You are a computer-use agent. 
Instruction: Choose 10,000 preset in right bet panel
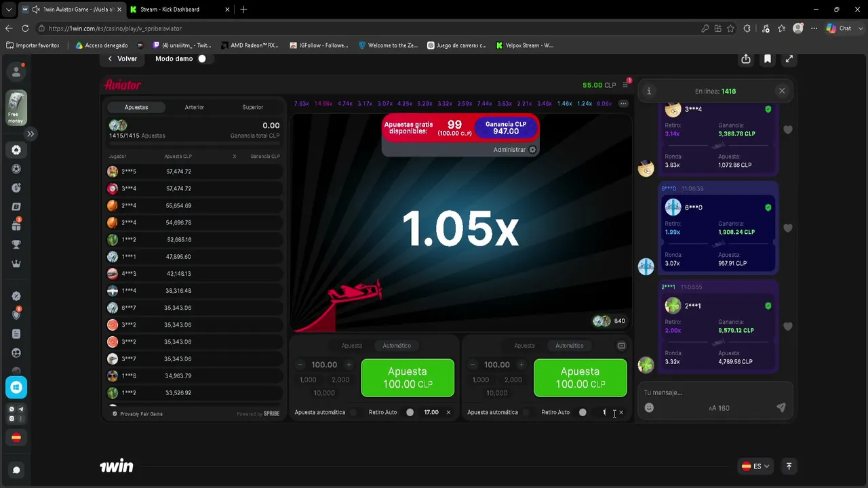[497, 393]
